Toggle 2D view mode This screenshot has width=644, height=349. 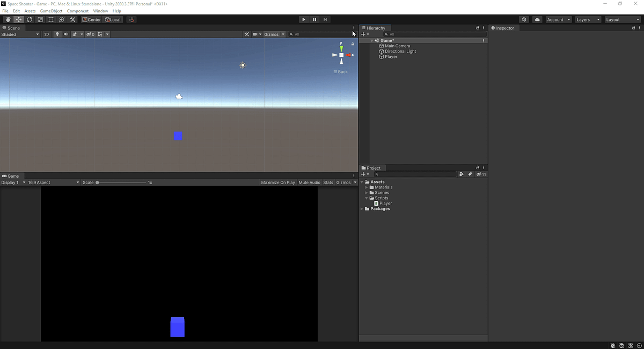pyautogui.click(x=47, y=34)
